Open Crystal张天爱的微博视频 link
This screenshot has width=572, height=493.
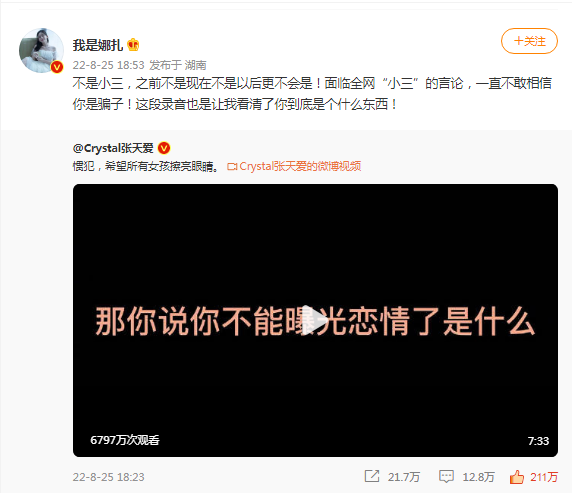click(300, 166)
